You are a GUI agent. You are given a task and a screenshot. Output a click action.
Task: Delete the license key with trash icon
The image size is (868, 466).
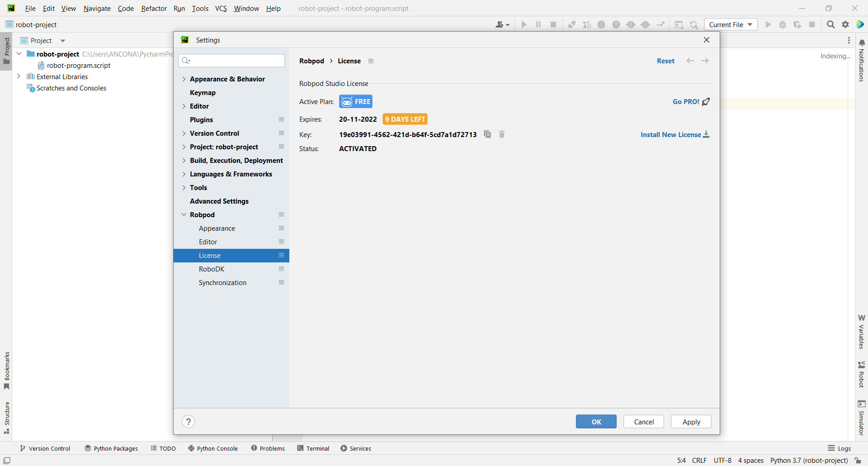coord(502,134)
